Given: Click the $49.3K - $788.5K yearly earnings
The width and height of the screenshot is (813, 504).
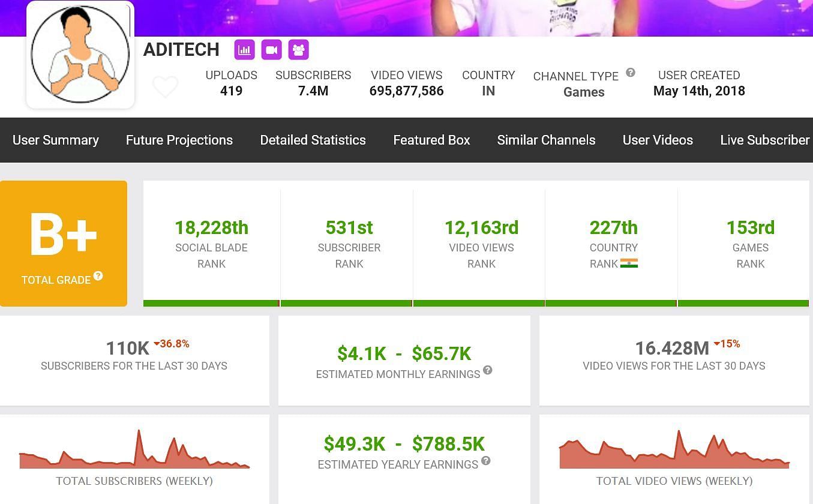Looking at the screenshot, I should (404, 444).
